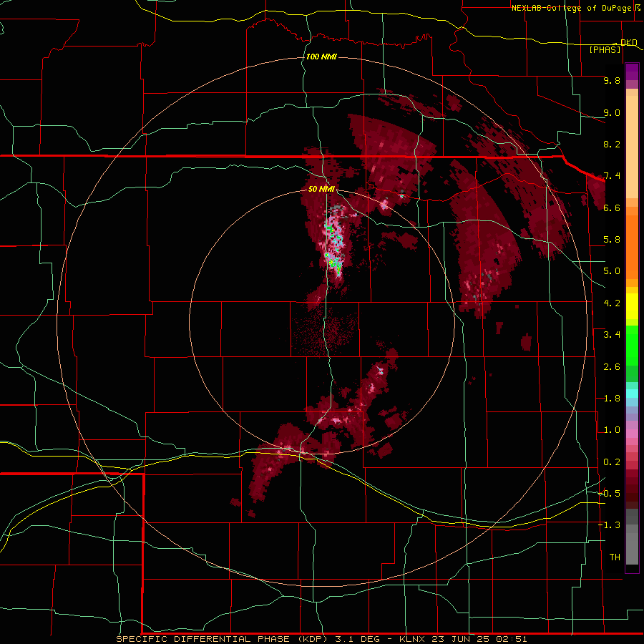Screen dimensions: 644x644
Task: Click the 6.6 value on the color scale
Action: click(612, 208)
